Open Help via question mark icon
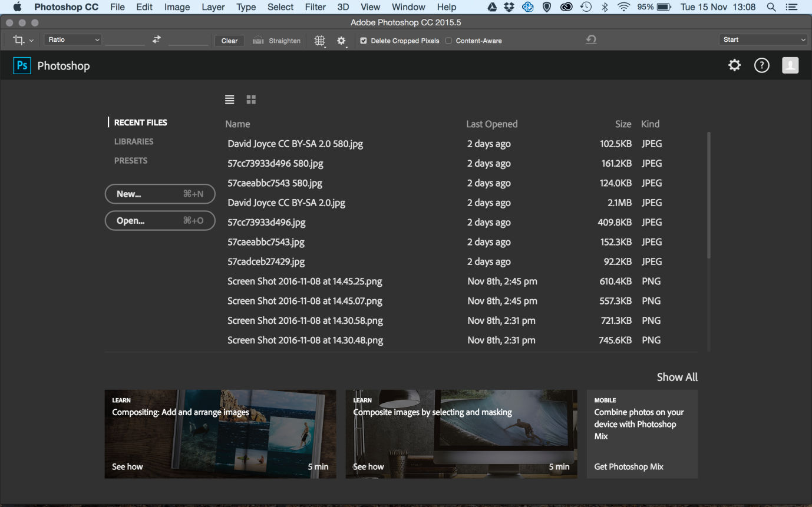 [x=762, y=65]
